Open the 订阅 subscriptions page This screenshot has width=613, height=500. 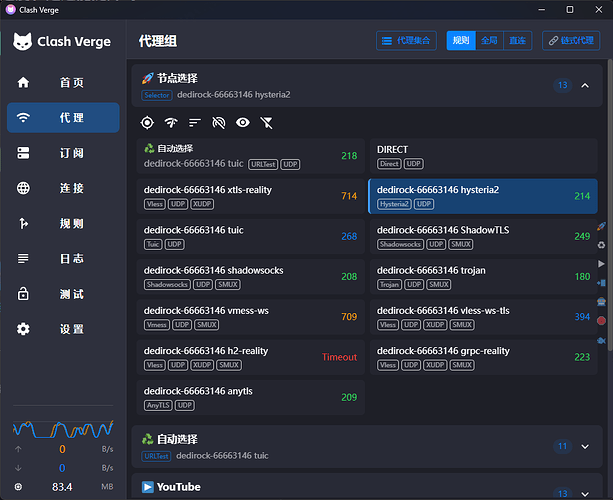point(63,153)
